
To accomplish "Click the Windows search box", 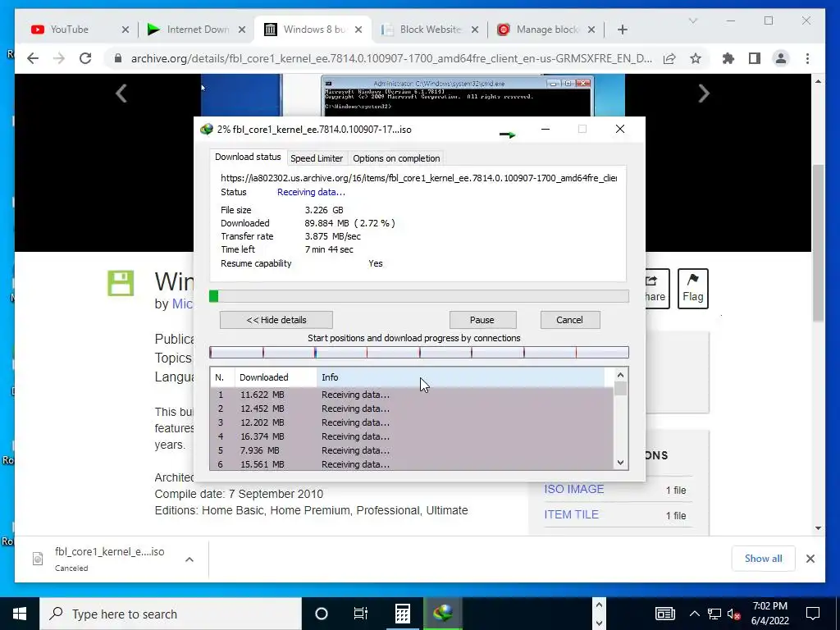I will pyautogui.click(x=171, y=614).
